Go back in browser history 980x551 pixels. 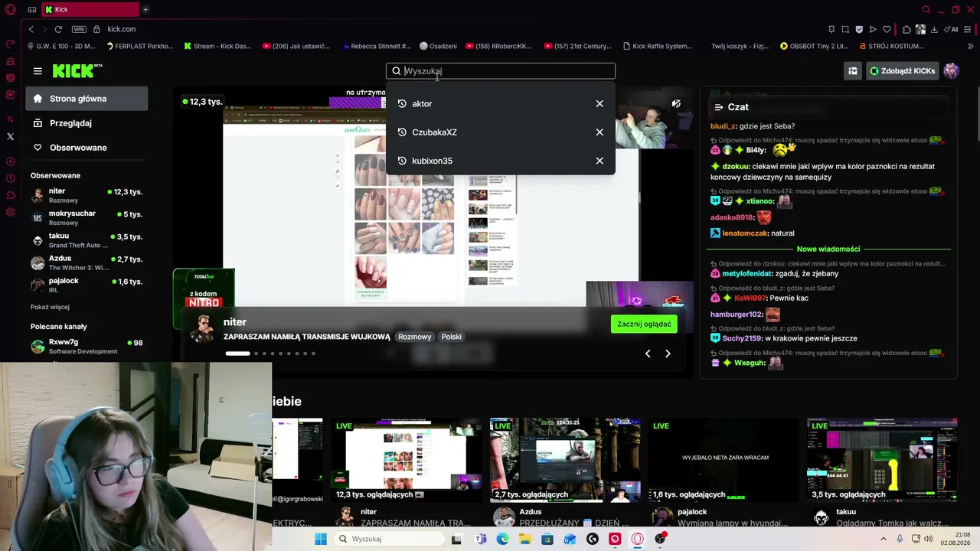pyautogui.click(x=31, y=29)
